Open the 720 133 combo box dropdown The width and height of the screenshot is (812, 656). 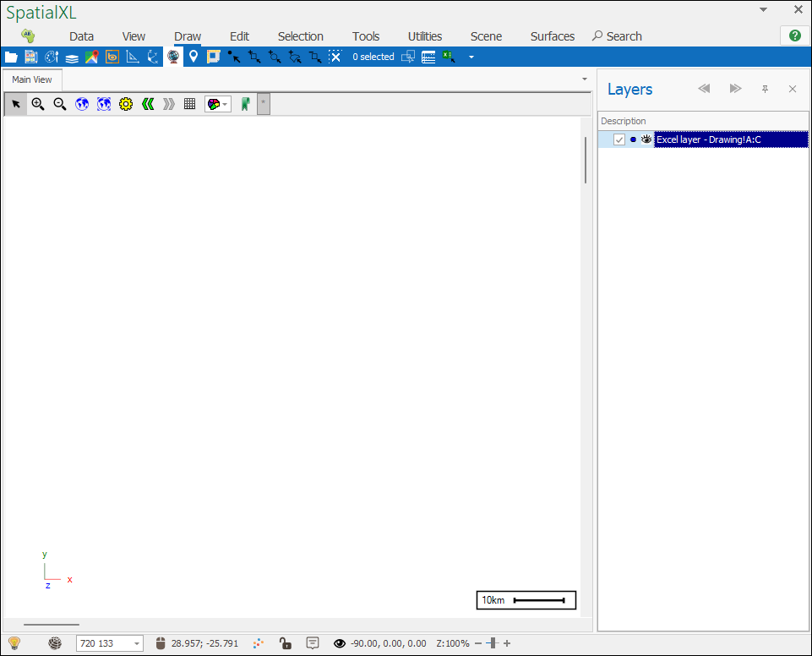[137, 644]
